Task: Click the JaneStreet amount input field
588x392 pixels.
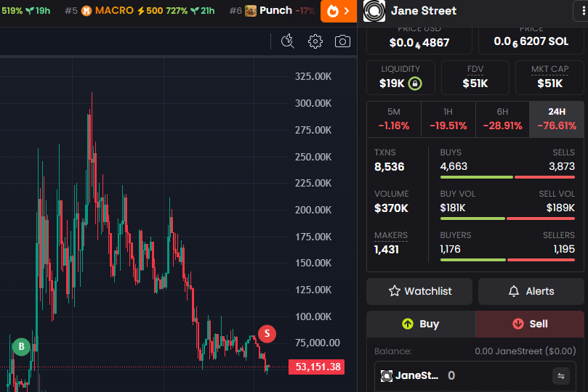Action: [x=475, y=376]
